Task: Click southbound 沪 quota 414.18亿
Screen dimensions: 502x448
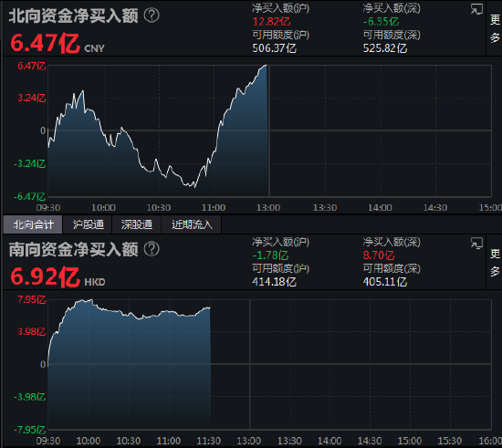Action: [x=274, y=282]
